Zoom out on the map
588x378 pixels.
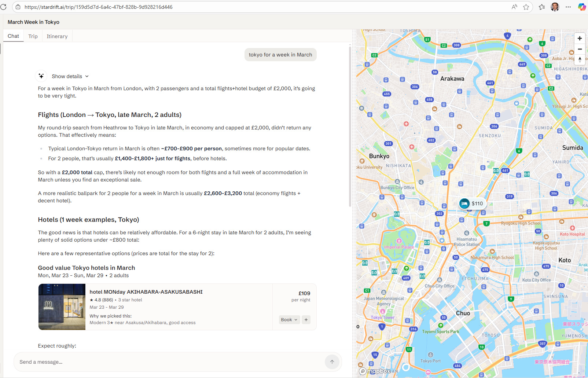tap(580, 49)
